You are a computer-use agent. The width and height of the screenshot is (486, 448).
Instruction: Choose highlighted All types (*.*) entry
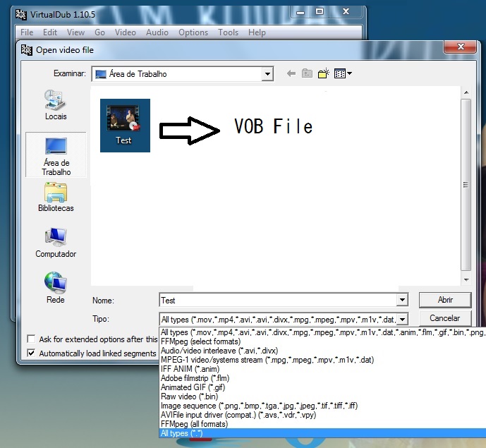(322, 433)
